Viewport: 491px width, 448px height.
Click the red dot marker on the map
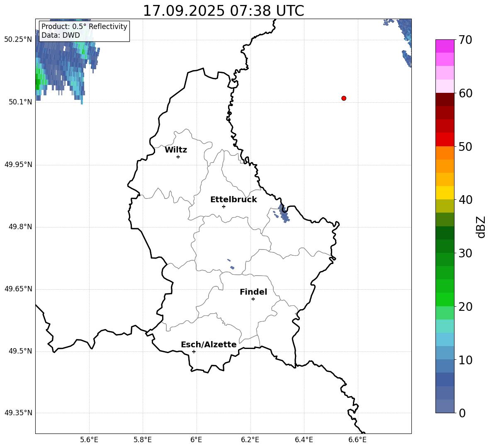(344, 98)
